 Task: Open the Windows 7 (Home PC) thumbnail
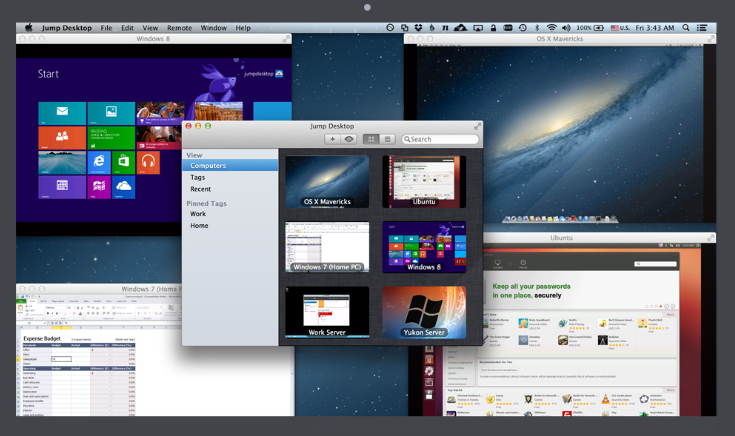pyautogui.click(x=327, y=247)
